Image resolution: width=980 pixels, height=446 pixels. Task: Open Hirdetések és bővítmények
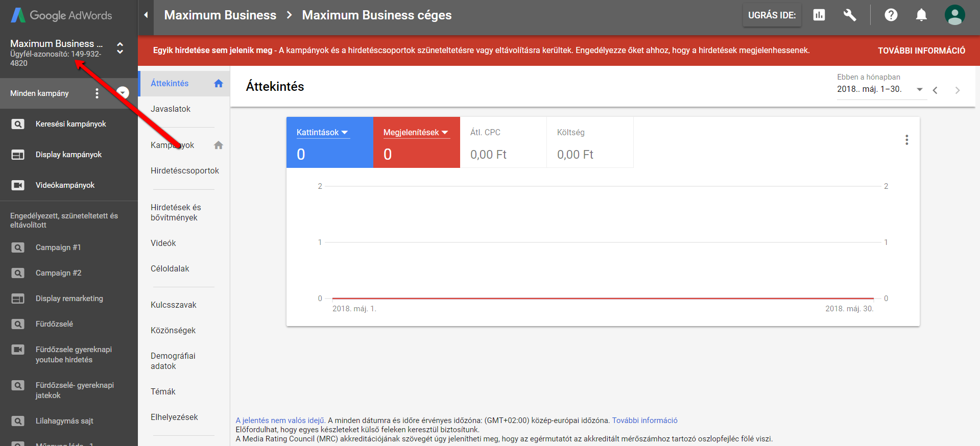pyautogui.click(x=176, y=212)
